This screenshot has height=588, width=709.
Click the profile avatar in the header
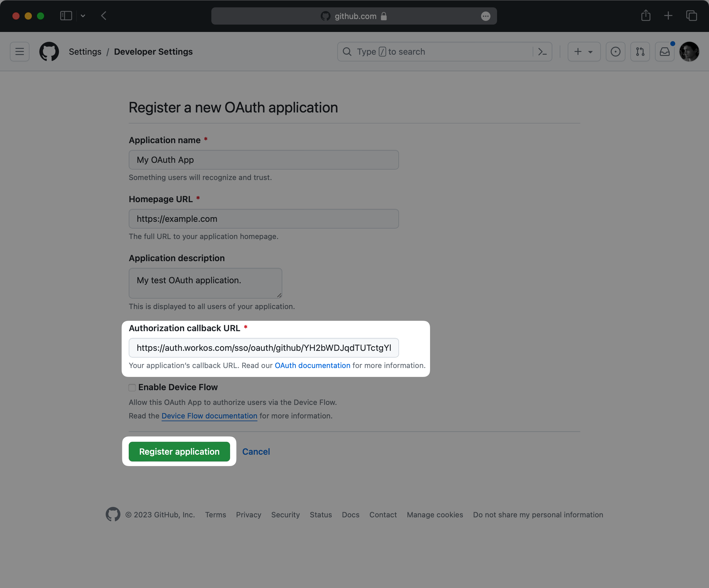click(689, 51)
